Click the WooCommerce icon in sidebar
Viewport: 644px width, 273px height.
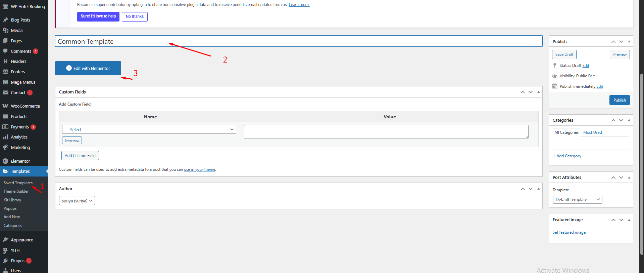point(5,106)
